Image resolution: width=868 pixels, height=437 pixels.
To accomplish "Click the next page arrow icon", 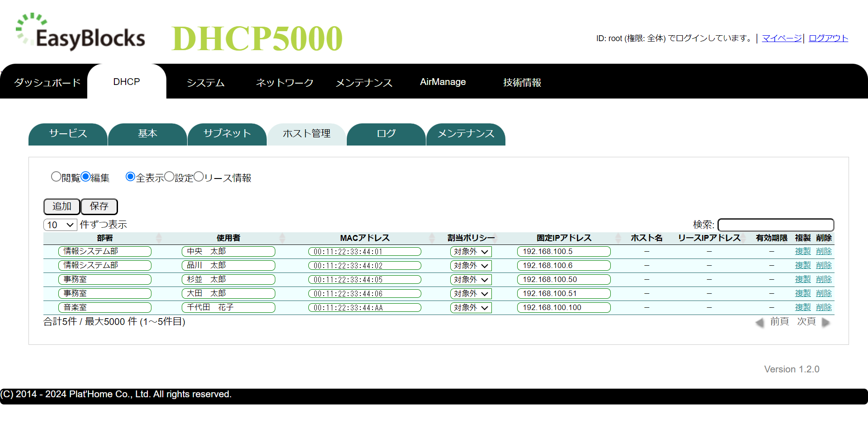I will point(826,322).
